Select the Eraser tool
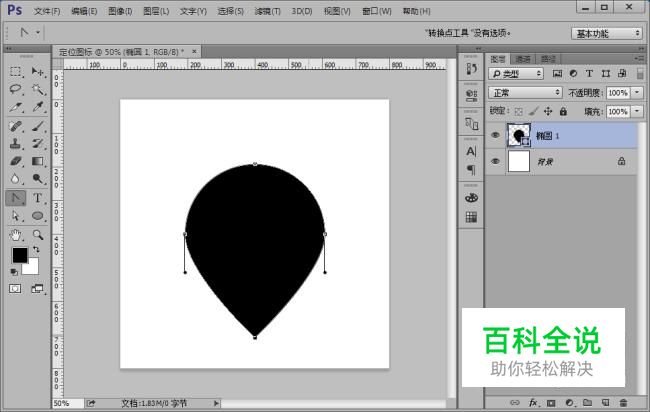The image size is (650, 412). pyautogui.click(x=16, y=161)
